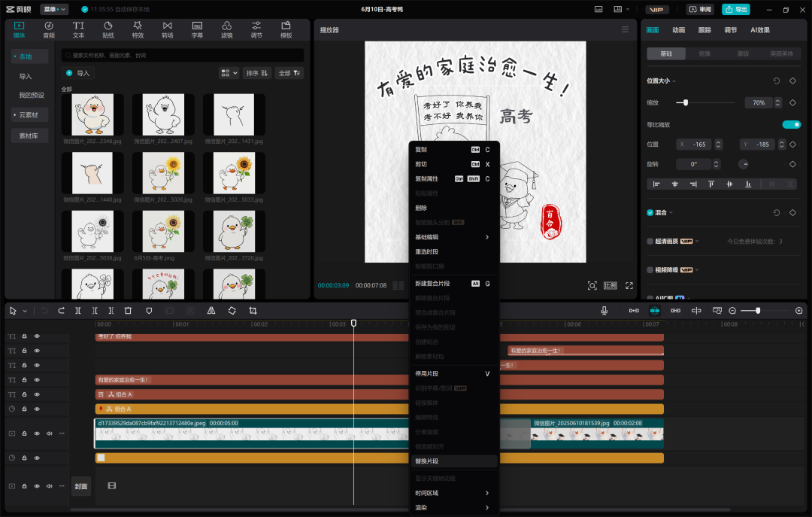Viewport: 812px width, 517px height.
Task: Click the timeline zoom slider handle
Action: tap(758, 311)
